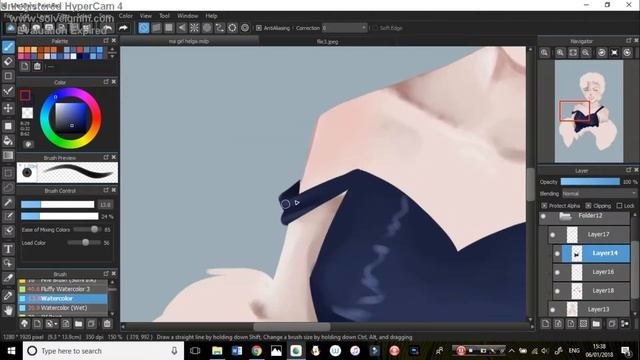Enable the curve snap icon
The image size is (640, 360).
coord(220,28)
